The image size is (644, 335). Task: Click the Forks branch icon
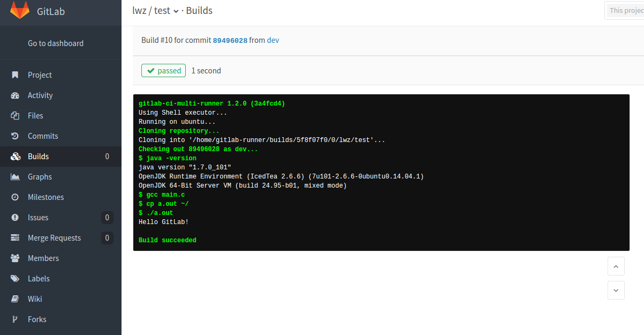click(16, 319)
